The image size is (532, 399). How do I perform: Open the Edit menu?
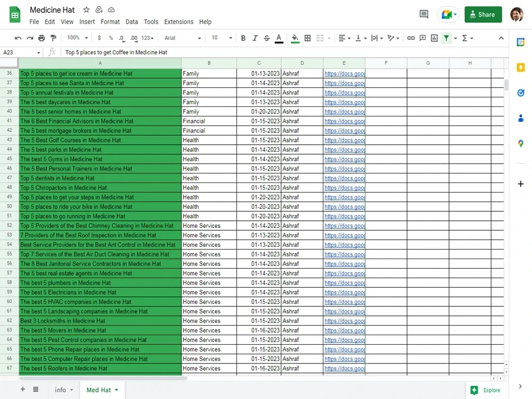(49, 22)
